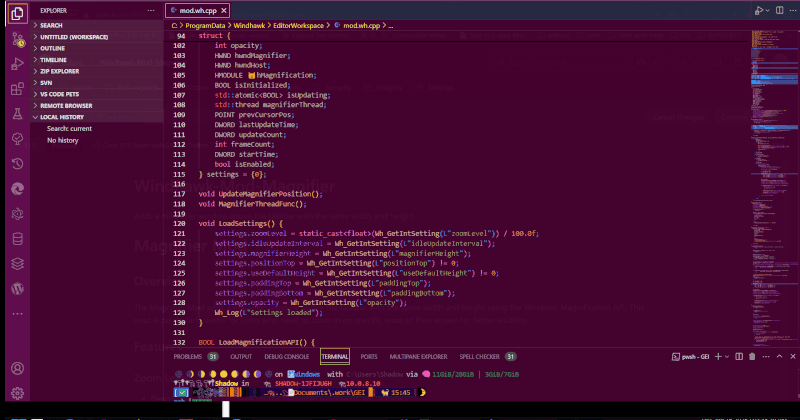Image resolution: width=800 pixels, height=420 pixels.
Task: Expand the TIMELINE section
Action: coord(54,59)
